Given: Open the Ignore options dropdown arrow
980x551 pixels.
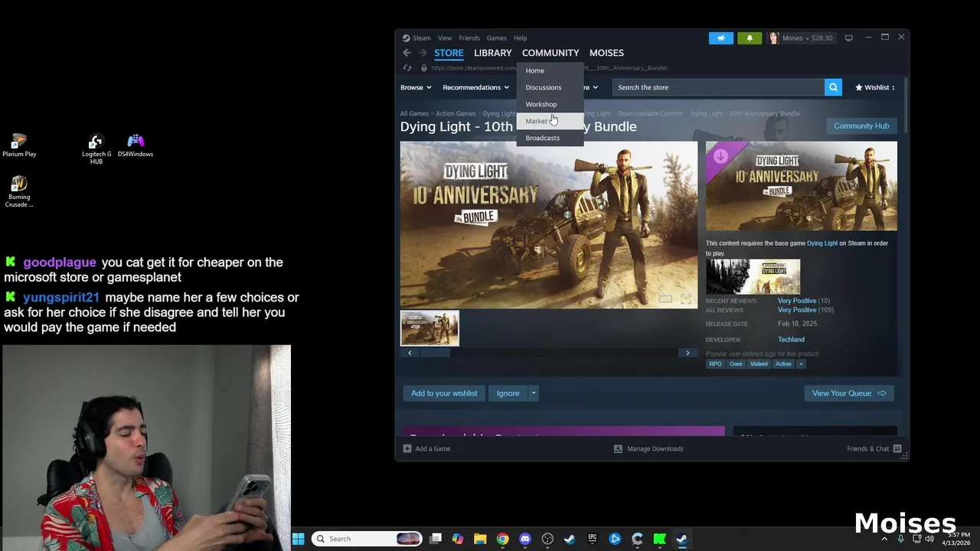Looking at the screenshot, I should (534, 393).
